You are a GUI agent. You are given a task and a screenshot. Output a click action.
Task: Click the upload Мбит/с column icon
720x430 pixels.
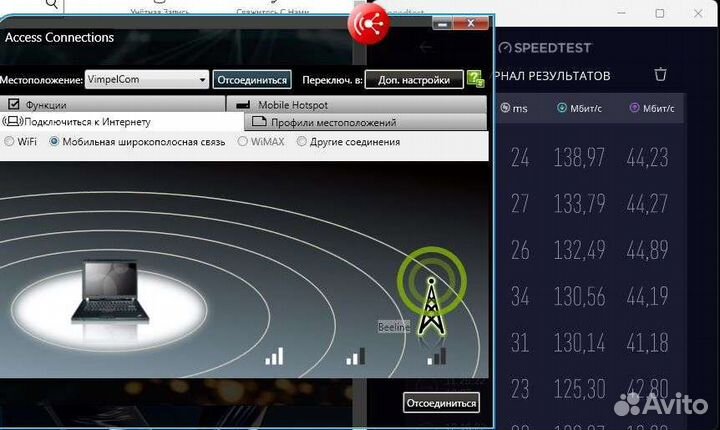(633, 108)
